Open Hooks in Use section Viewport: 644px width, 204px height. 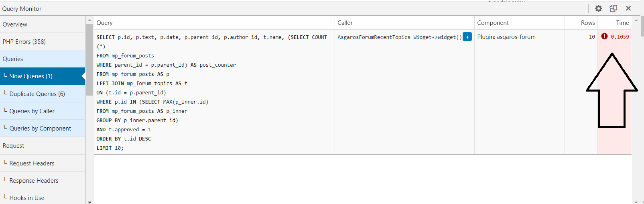click(27, 198)
